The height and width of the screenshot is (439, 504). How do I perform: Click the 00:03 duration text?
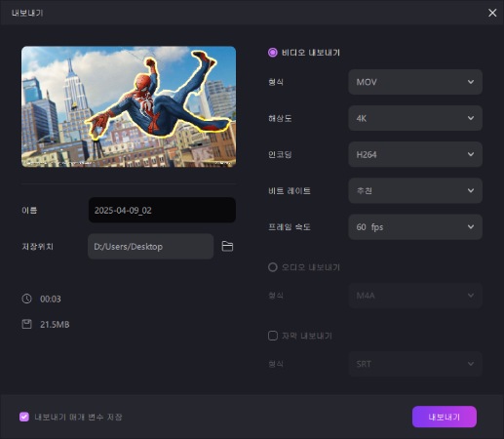pyautogui.click(x=51, y=299)
